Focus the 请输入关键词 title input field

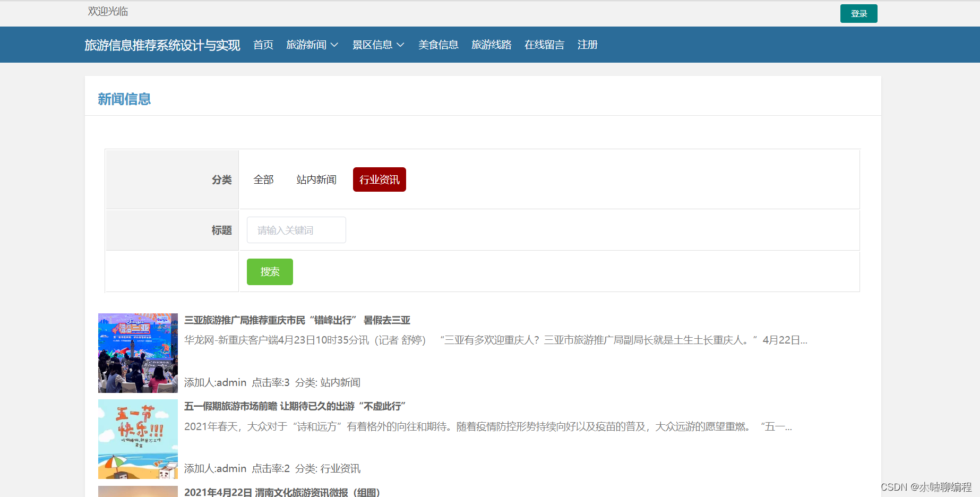296,230
